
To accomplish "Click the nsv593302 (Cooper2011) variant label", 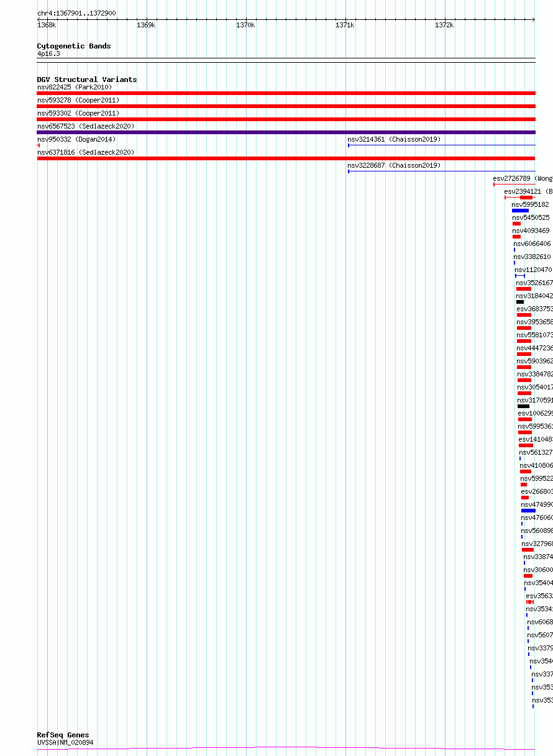I will point(78,113).
